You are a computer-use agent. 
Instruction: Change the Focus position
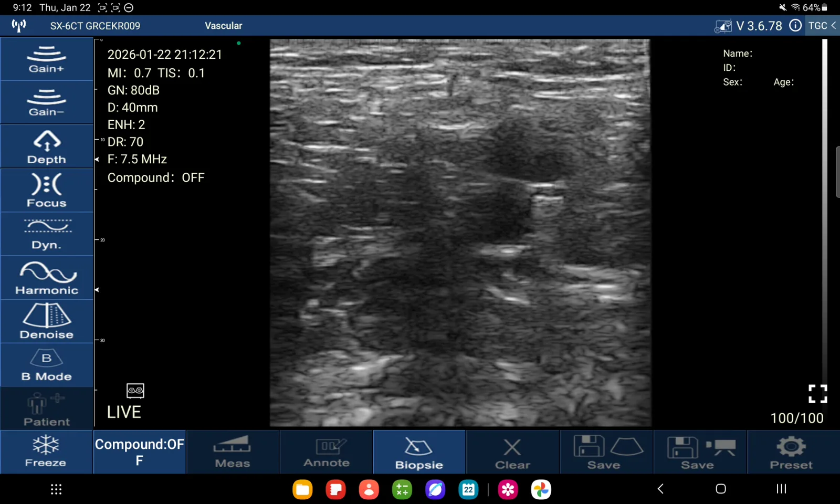(x=47, y=191)
